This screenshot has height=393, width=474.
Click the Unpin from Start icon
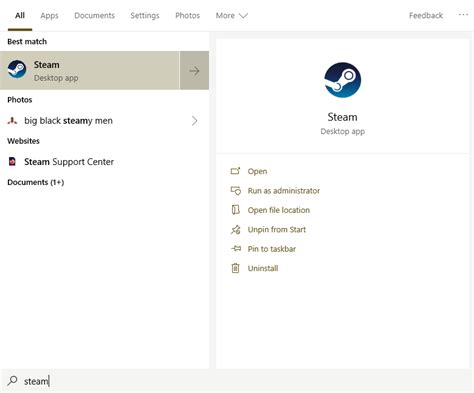coord(235,229)
